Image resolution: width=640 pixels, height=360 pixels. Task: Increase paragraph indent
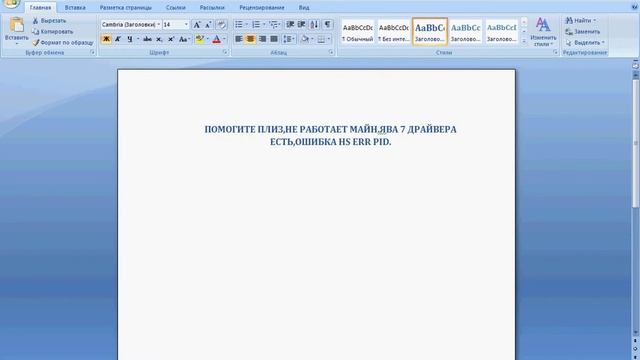[302, 24]
